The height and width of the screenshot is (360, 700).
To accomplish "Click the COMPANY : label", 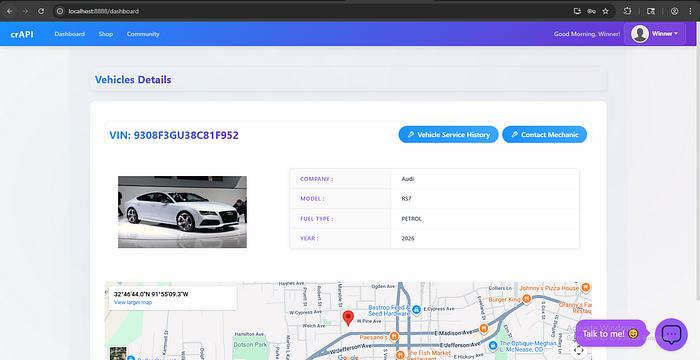I will point(317,179).
